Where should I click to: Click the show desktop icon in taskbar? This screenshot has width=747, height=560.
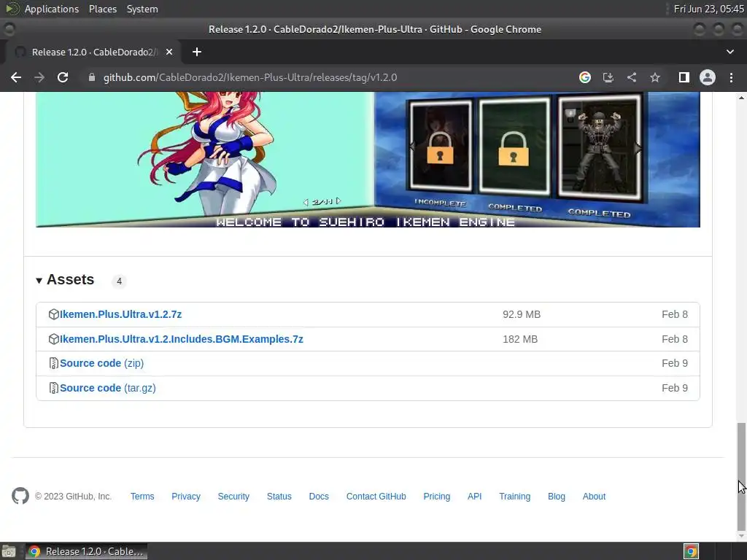click(x=9, y=551)
